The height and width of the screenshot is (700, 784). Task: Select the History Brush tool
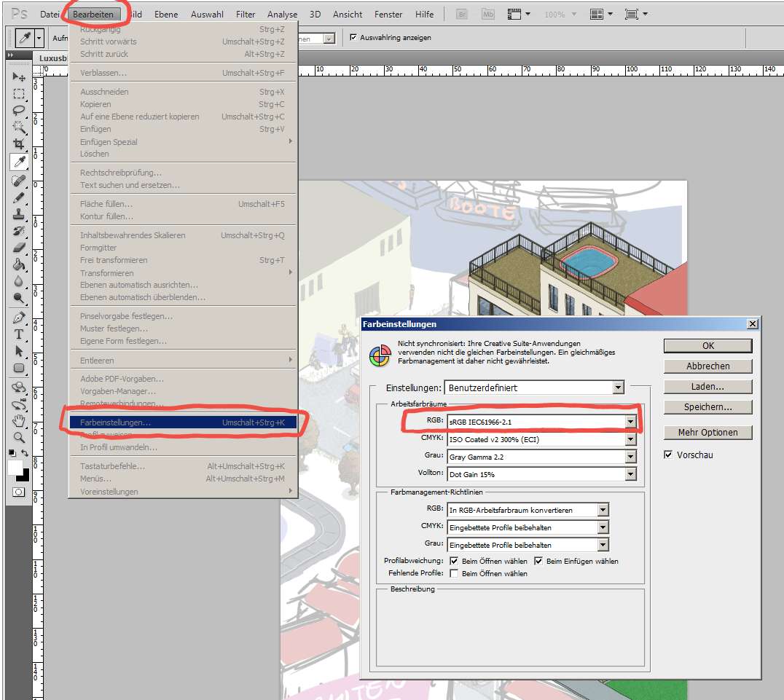[x=19, y=231]
